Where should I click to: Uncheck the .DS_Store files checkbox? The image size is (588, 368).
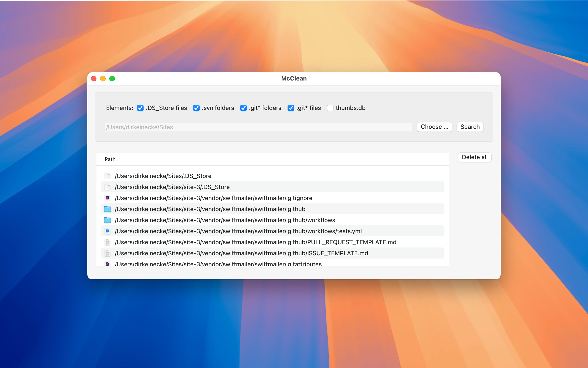click(140, 108)
